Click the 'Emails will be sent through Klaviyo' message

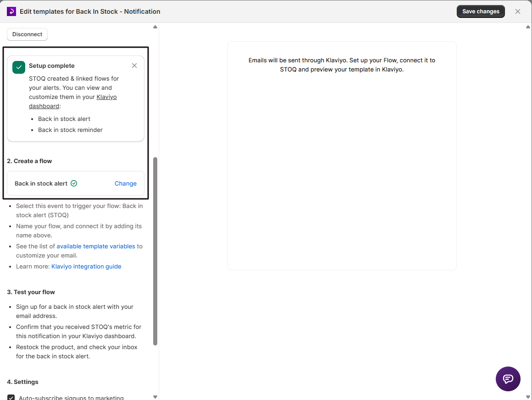(342, 65)
